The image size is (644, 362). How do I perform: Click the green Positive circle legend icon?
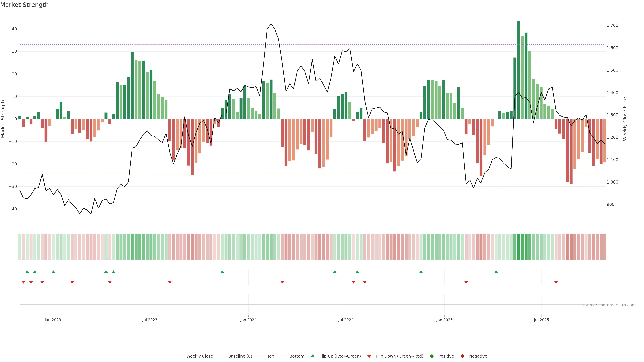[x=432, y=356]
